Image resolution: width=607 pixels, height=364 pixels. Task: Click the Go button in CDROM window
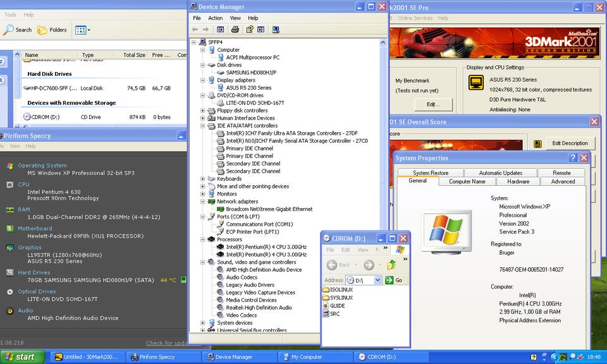[394, 280]
